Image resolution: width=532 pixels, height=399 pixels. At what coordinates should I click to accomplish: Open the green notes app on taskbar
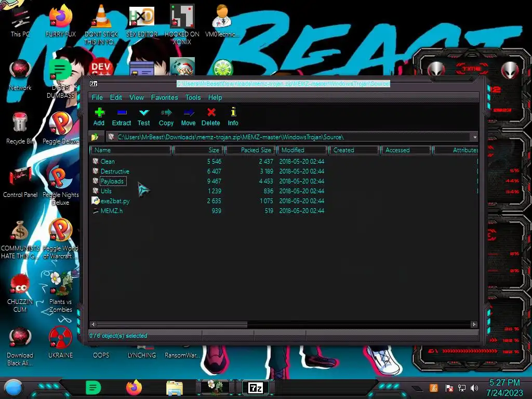click(93, 388)
